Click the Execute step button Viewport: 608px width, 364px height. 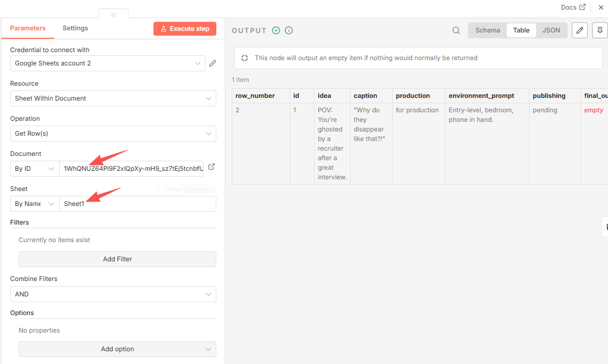point(185,29)
